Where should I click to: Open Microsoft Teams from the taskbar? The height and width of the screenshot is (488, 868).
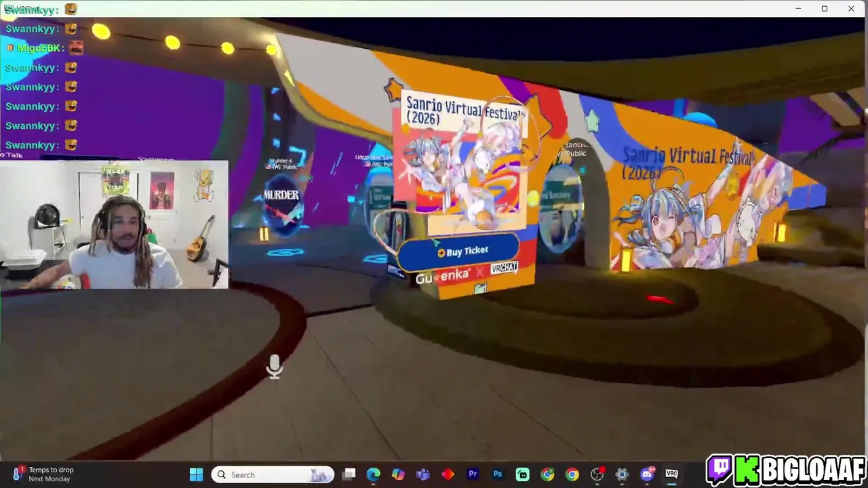423,474
